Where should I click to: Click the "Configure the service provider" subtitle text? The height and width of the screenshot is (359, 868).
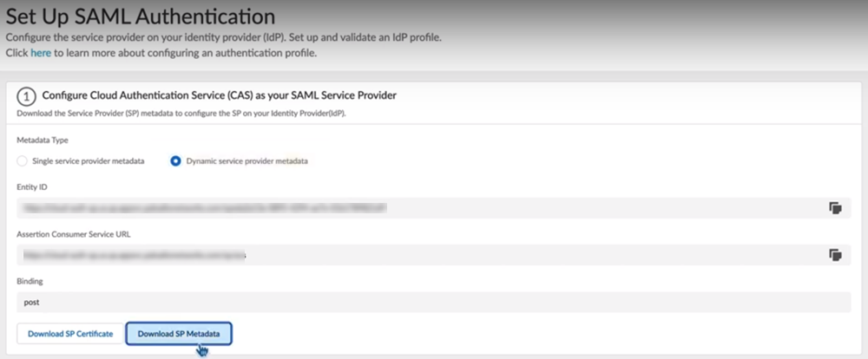[x=224, y=38]
